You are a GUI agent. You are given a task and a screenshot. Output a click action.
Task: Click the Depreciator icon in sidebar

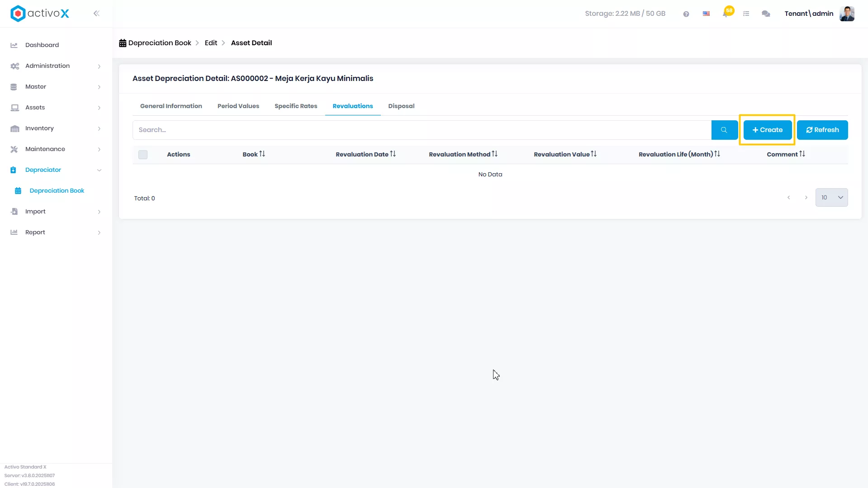pyautogui.click(x=13, y=170)
